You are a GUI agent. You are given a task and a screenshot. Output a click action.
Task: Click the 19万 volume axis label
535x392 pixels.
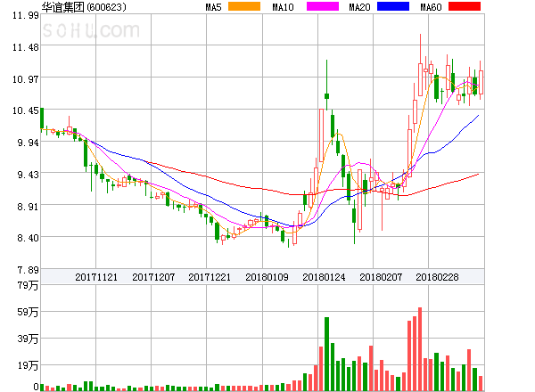click(x=28, y=365)
